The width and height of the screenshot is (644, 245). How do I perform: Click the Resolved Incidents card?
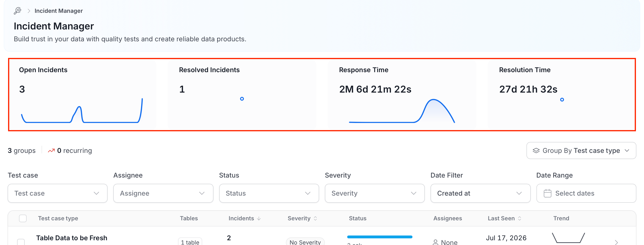click(x=242, y=95)
